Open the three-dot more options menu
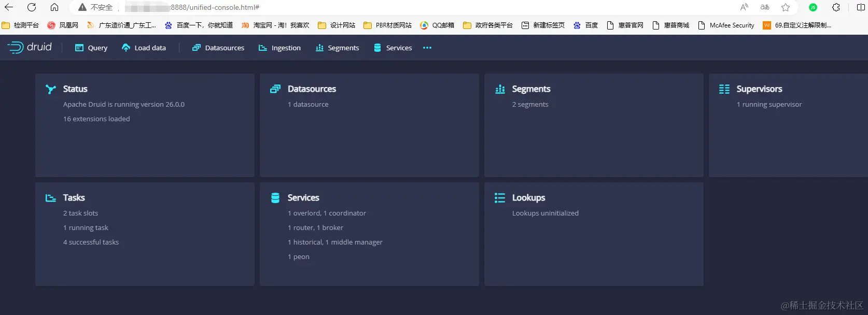868x315 pixels. [x=427, y=48]
